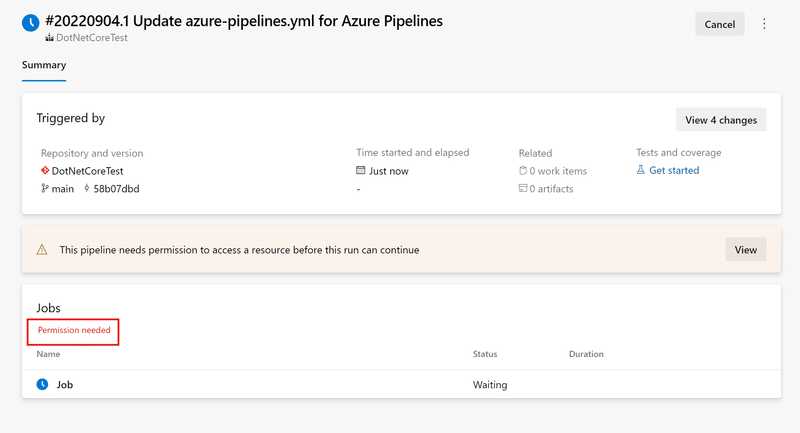Open the more options vertical dots menu
This screenshot has height=433, width=800.
pyautogui.click(x=765, y=24)
